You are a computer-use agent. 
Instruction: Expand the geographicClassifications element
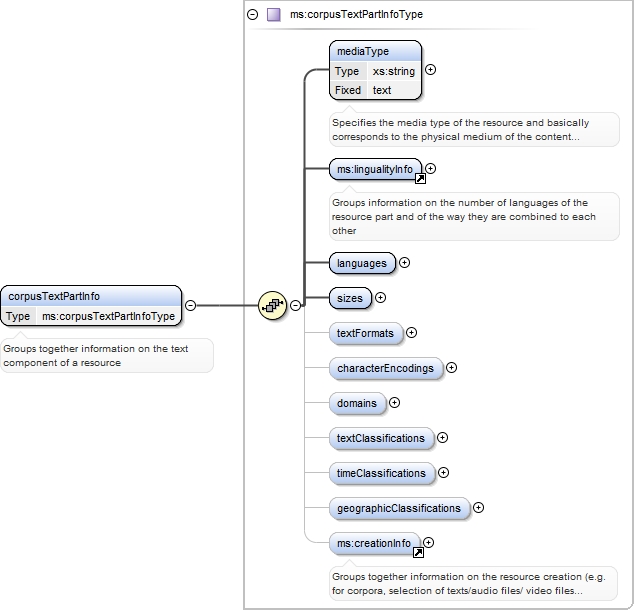point(478,508)
